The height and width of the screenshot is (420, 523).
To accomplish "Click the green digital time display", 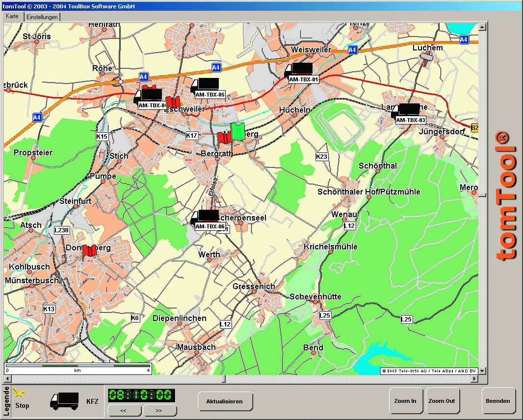I will click(x=141, y=395).
